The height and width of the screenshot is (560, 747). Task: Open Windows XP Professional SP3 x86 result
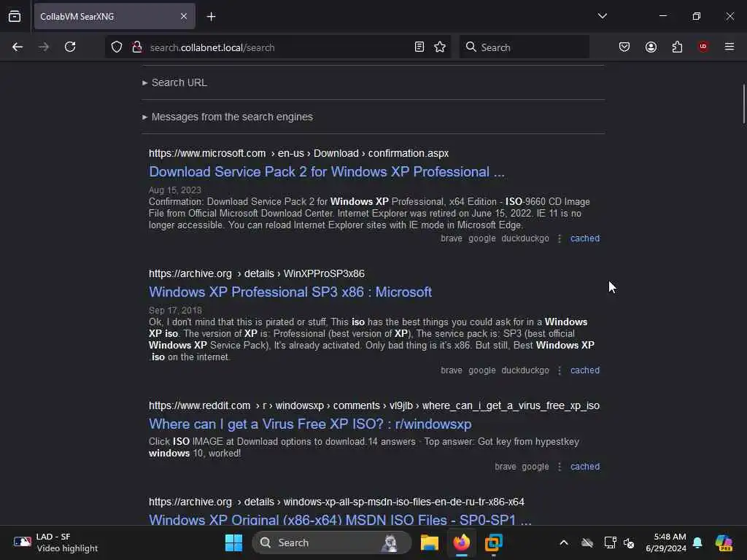(x=290, y=292)
